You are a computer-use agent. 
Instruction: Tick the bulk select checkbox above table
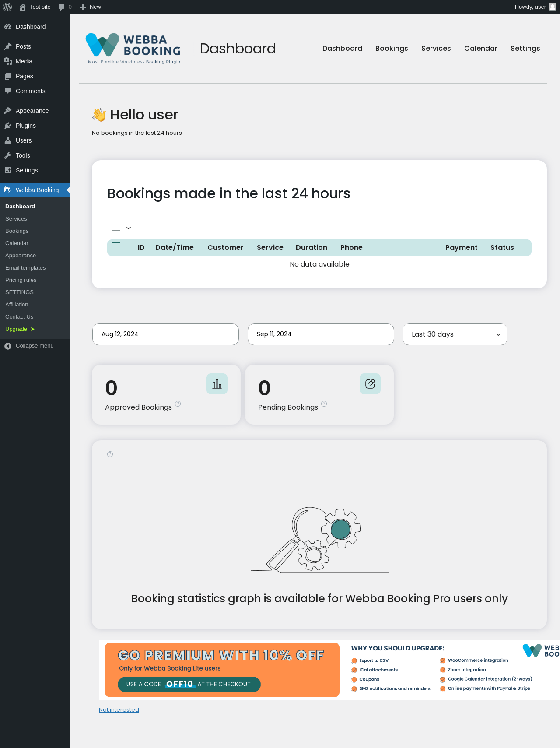[x=116, y=226]
